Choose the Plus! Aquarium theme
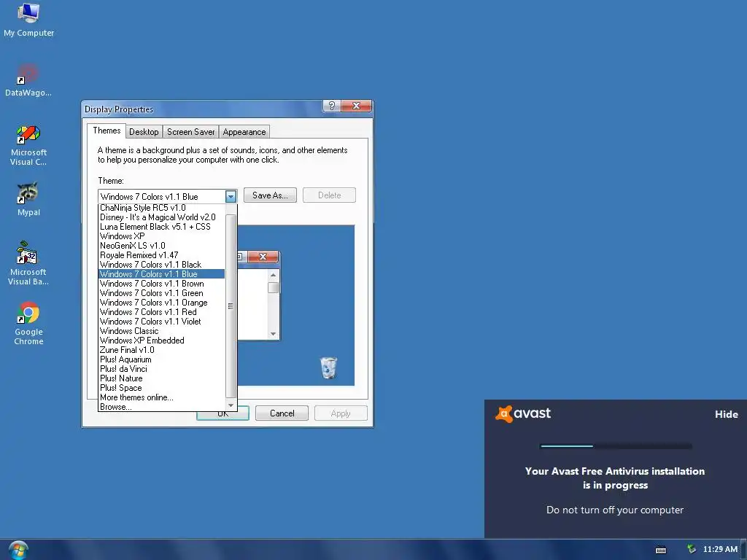747x560 pixels. tap(161, 359)
